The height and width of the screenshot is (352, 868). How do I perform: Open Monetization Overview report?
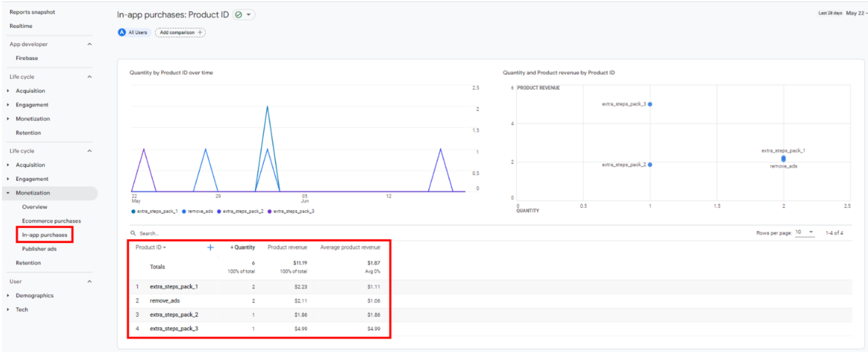coord(35,207)
